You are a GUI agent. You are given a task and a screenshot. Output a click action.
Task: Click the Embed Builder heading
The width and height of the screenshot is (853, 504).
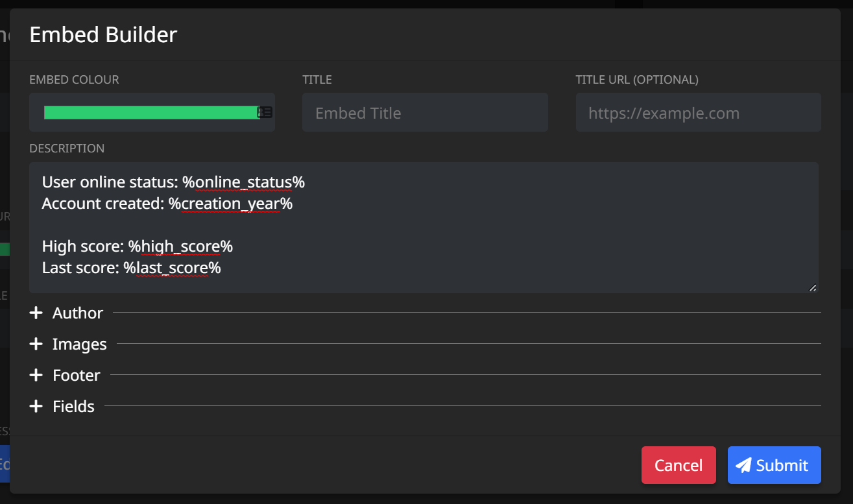point(102,34)
